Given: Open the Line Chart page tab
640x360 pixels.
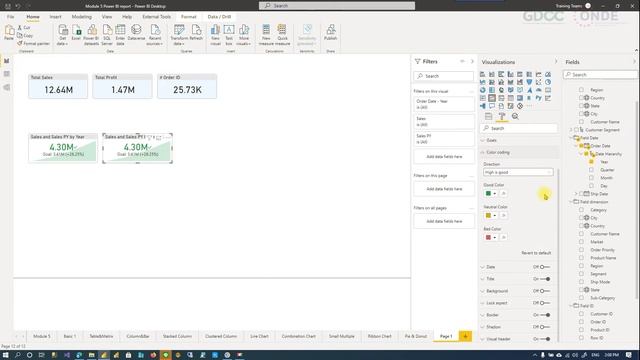Looking at the screenshot, I should (259, 336).
